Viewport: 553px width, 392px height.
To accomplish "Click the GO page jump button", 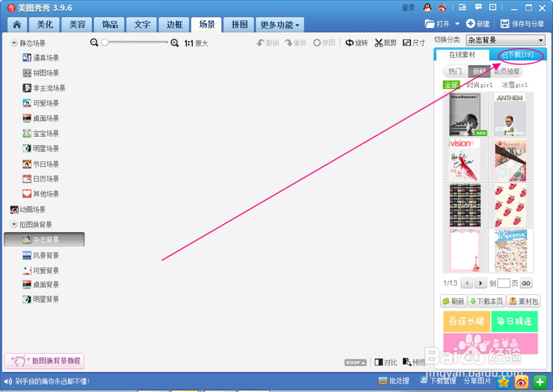I will pyautogui.click(x=526, y=284).
